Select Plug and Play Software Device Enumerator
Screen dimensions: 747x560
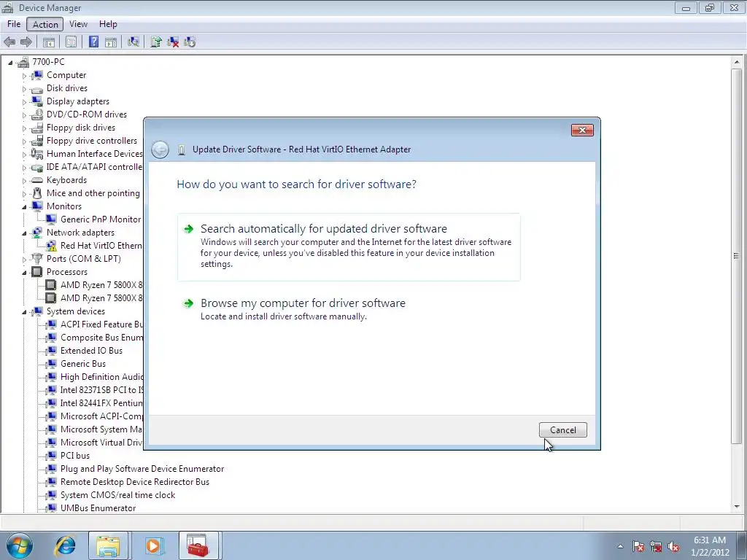[x=142, y=469]
